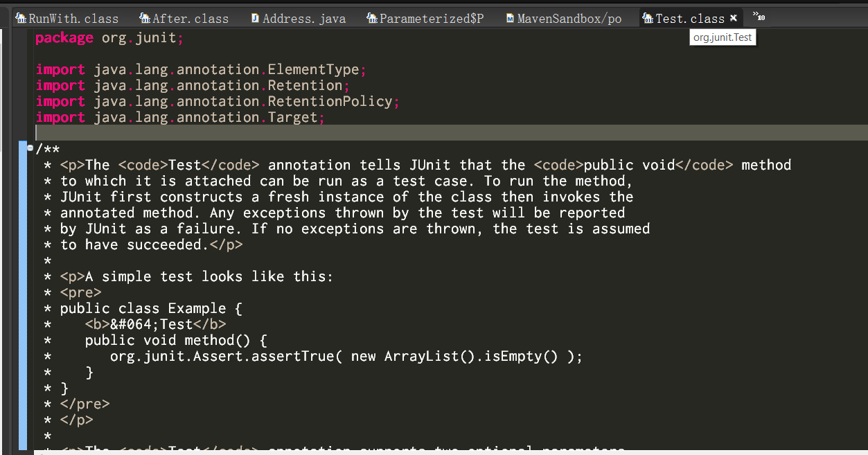Click the After.class tab icon
This screenshot has width=868, height=455.
pos(145,18)
